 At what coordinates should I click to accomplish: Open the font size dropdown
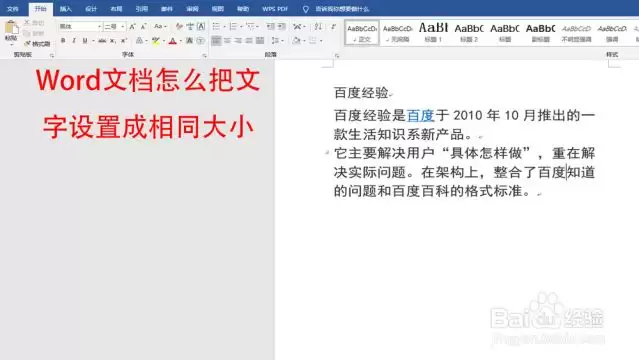click(123, 27)
